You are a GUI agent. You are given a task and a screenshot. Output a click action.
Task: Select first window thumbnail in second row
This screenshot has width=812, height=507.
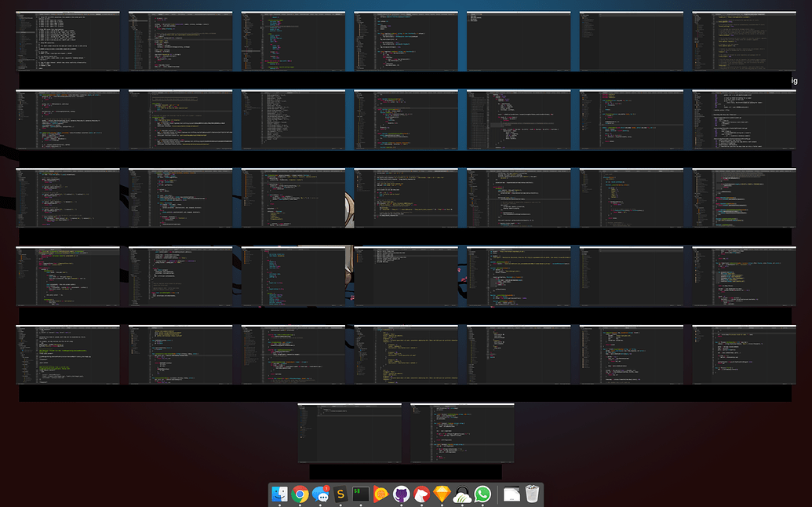[67, 119]
